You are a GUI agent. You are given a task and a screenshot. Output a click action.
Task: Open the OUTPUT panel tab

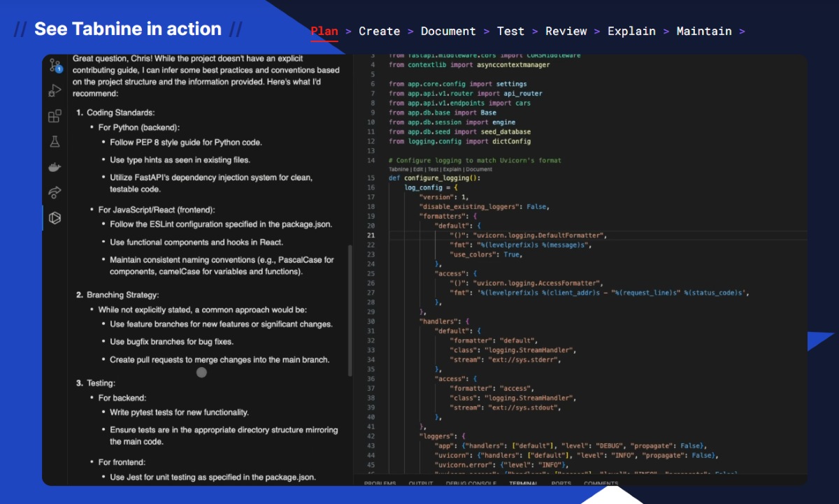click(x=421, y=483)
